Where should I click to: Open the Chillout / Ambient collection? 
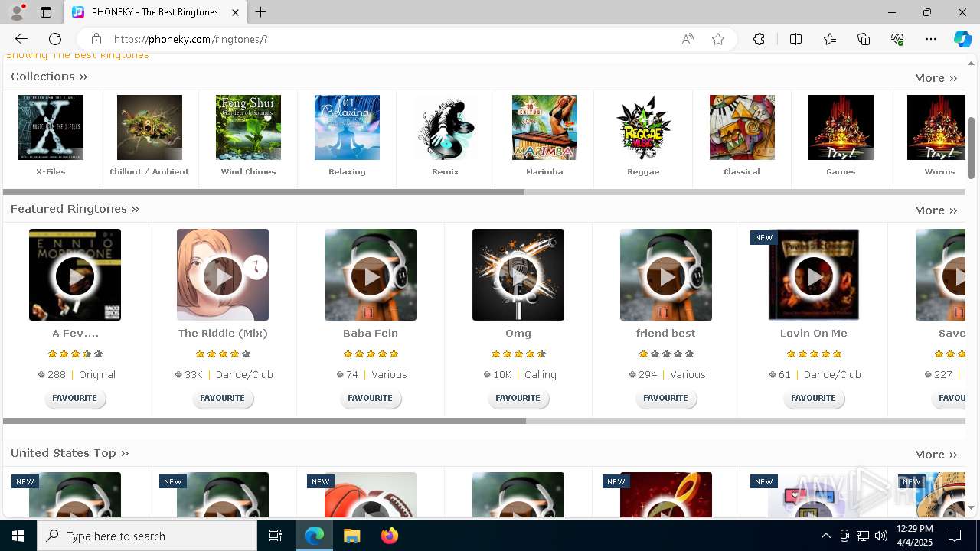(149, 127)
